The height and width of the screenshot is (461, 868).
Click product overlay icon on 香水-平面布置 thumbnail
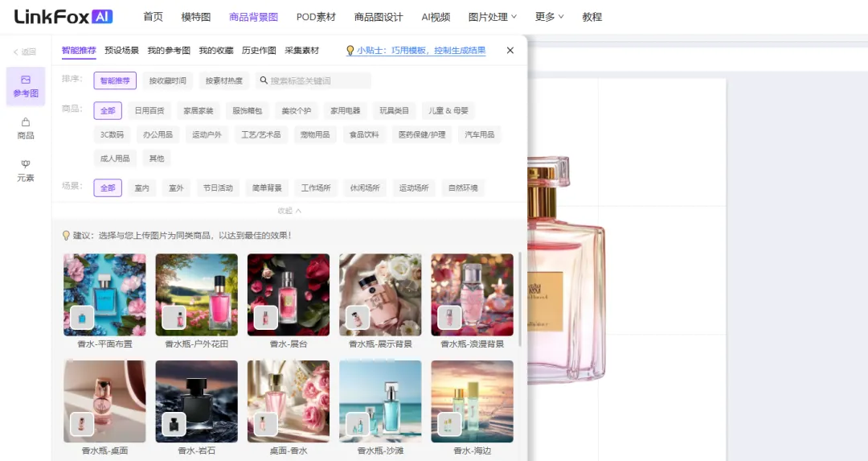click(82, 318)
